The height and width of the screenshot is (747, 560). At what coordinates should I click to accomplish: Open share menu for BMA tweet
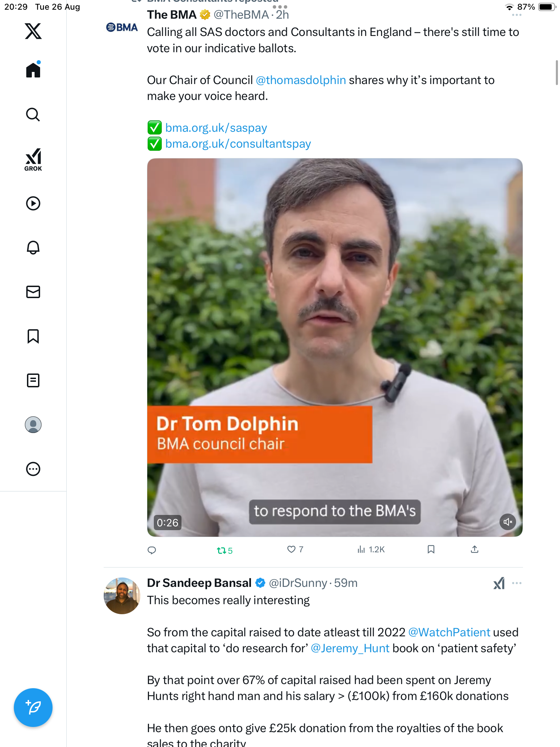475,550
